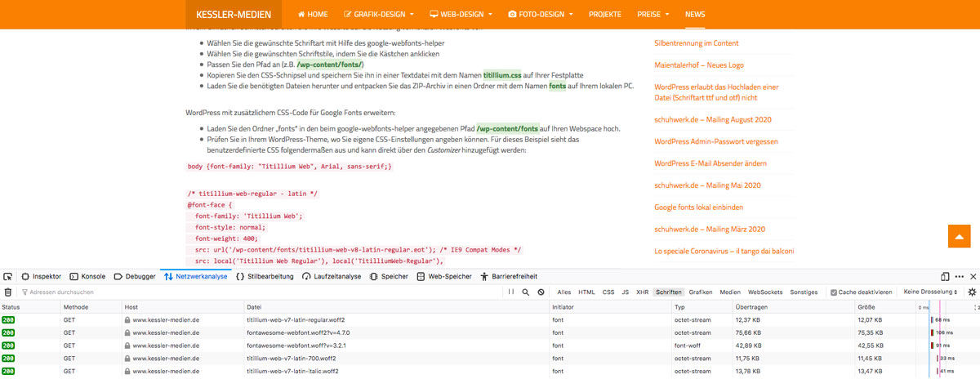Clear network log with trash icon
The height and width of the screenshot is (388, 980).
tap(8, 292)
